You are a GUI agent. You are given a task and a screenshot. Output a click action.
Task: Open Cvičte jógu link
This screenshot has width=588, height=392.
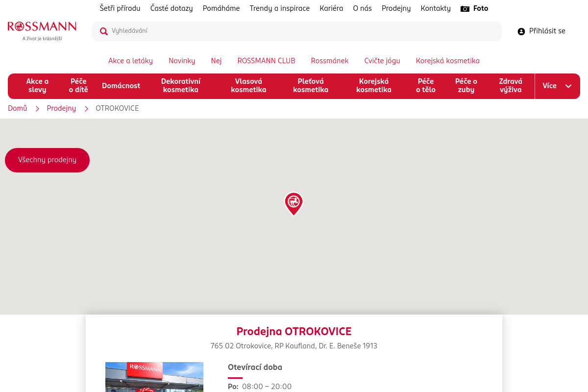[x=382, y=61]
